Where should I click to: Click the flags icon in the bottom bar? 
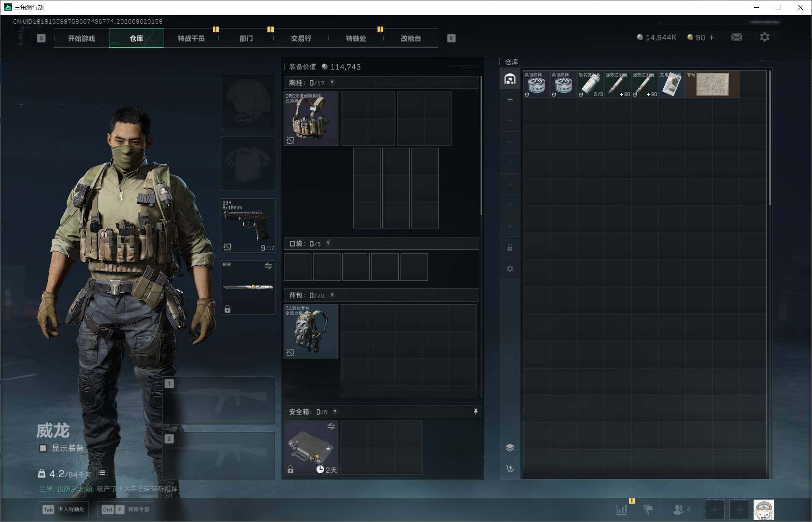click(x=648, y=509)
